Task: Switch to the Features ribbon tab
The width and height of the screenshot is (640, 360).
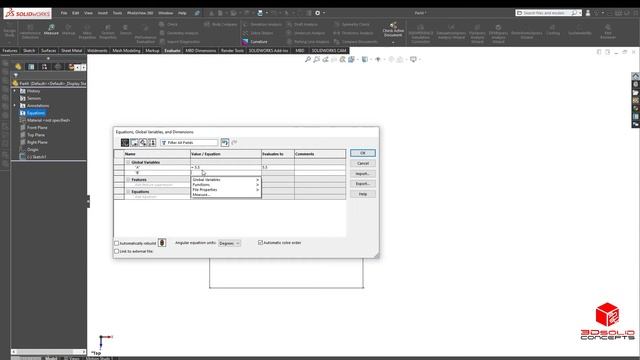Action: click(10, 51)
